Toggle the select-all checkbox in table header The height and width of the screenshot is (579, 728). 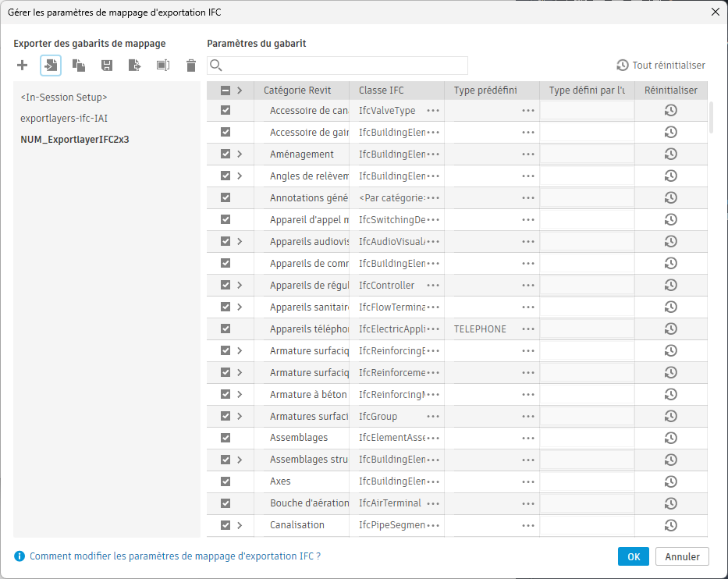click(x=226, y=91)
